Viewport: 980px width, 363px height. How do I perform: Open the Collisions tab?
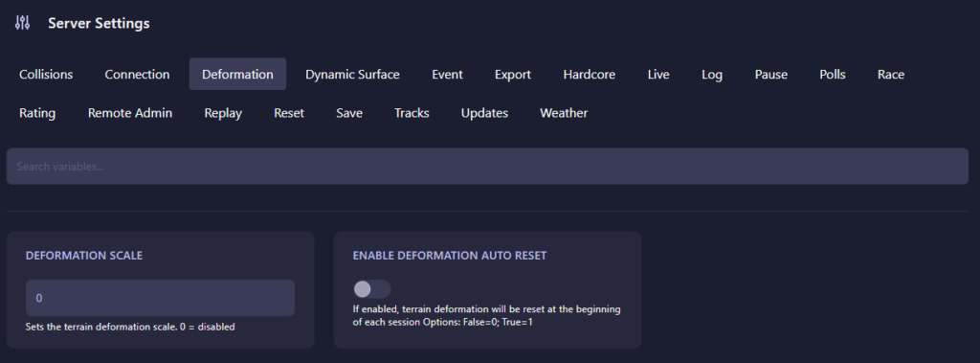(46, 75)
